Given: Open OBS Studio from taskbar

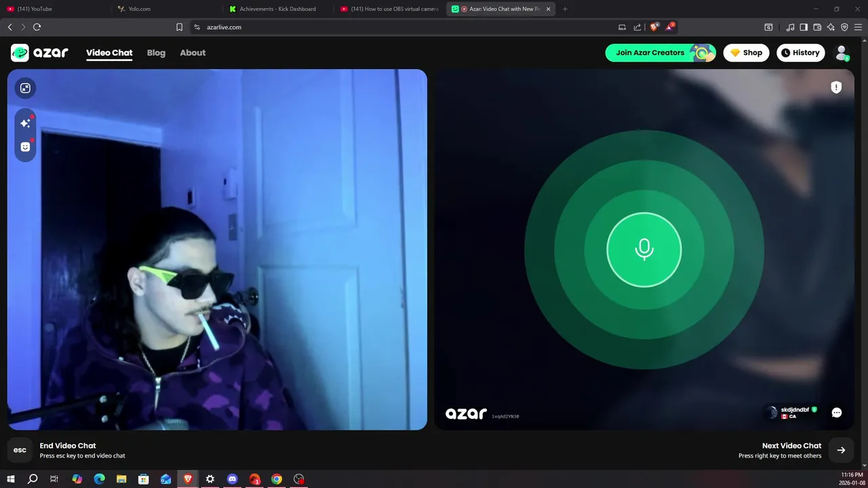Looking at the screenshot, I should click(299, 479).
